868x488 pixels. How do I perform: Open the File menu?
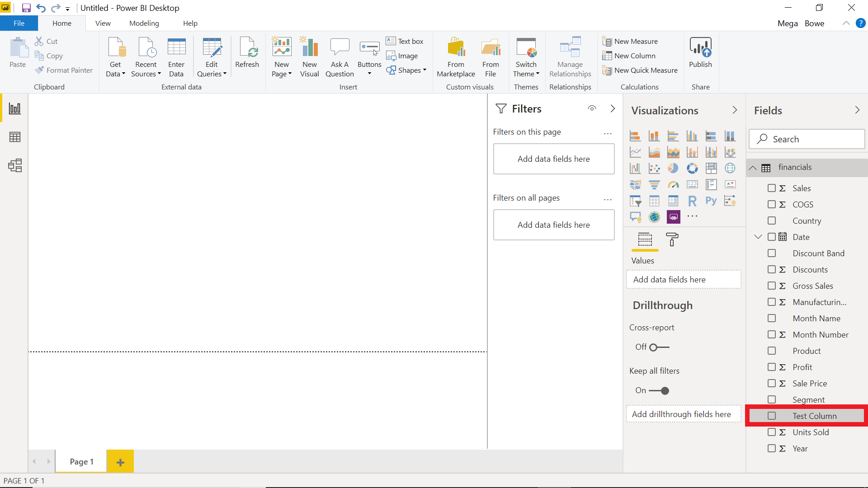point(19,23)
